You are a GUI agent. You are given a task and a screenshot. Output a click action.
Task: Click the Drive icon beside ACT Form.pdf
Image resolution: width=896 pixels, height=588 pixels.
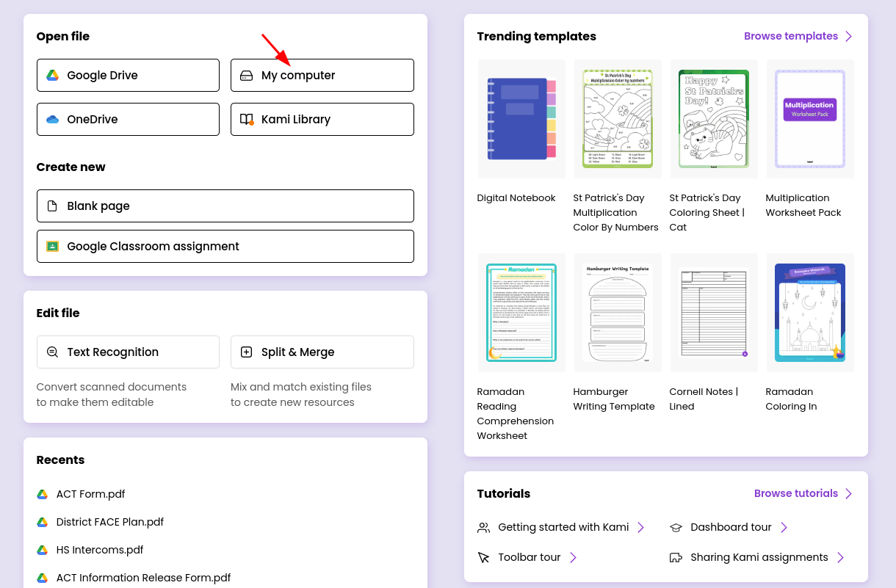pos(43,495)
